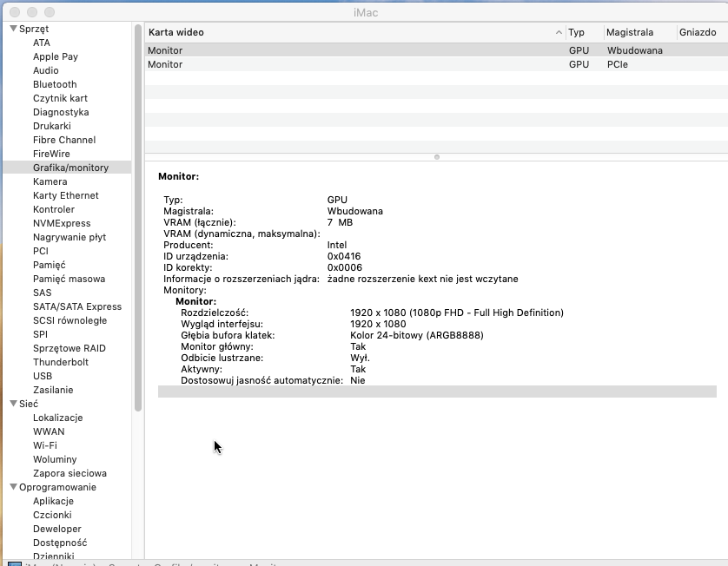Select ATA in the sidebar
Screen dimensions: 728x566
[42, 43]
